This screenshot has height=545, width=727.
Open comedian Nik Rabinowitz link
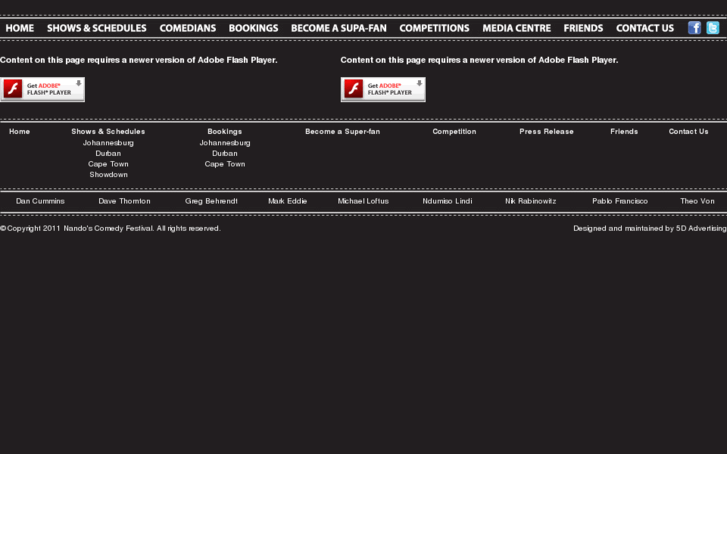[x=530, y=201]
